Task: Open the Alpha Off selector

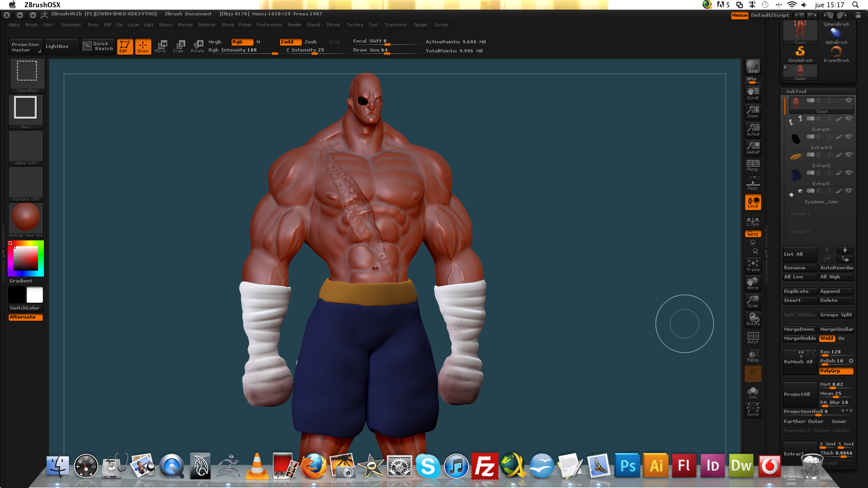Action: (x=26, y=146)
